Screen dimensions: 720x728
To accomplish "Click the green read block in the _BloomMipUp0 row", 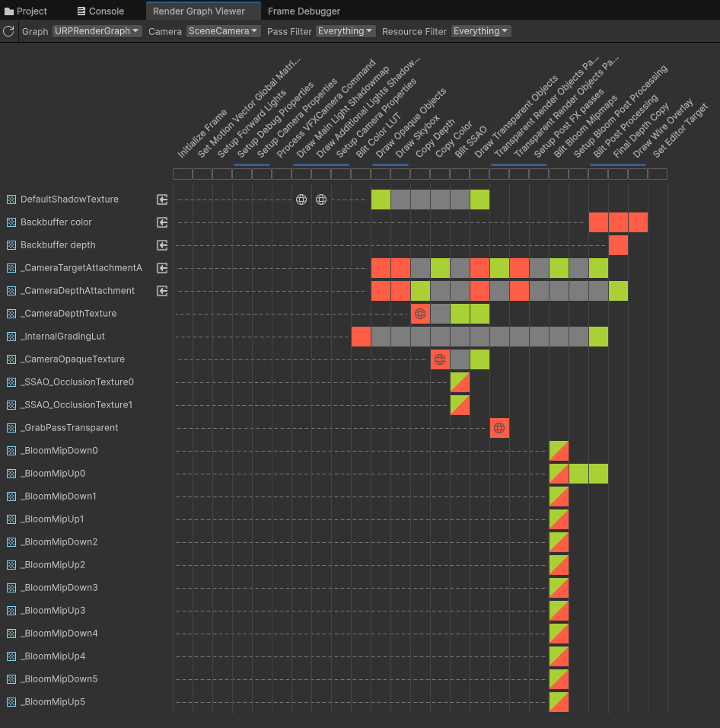I will (578, 474).
